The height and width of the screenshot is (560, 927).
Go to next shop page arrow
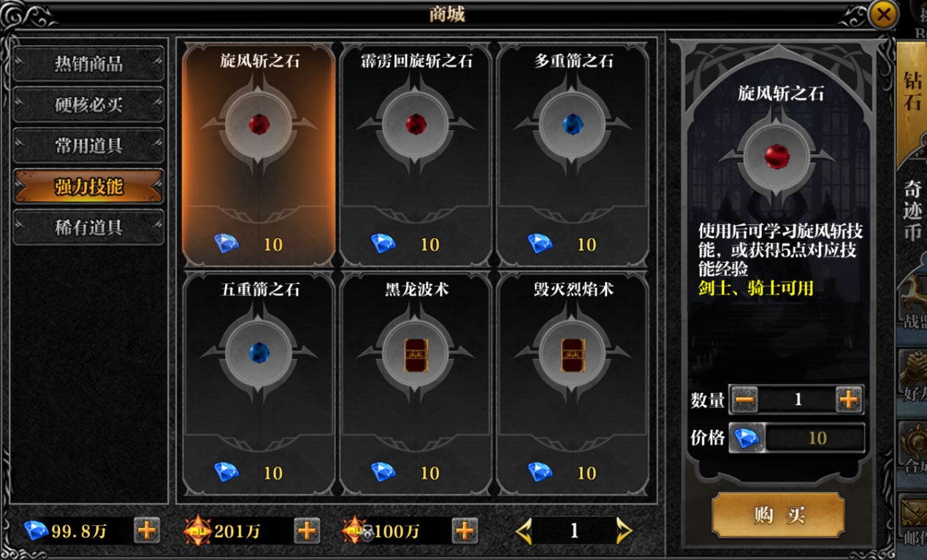coord(624,531)
